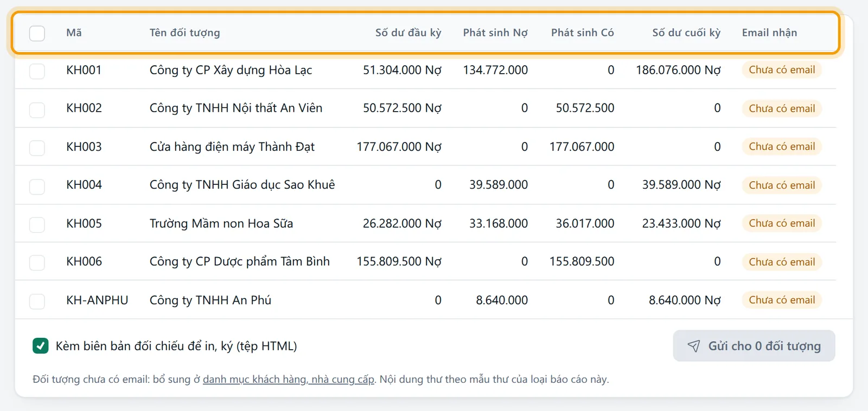Open the danh mục khách hàng, nhà cung cấp link
Image resolution: width=868 pixels, height=411 pixels.
289,379
